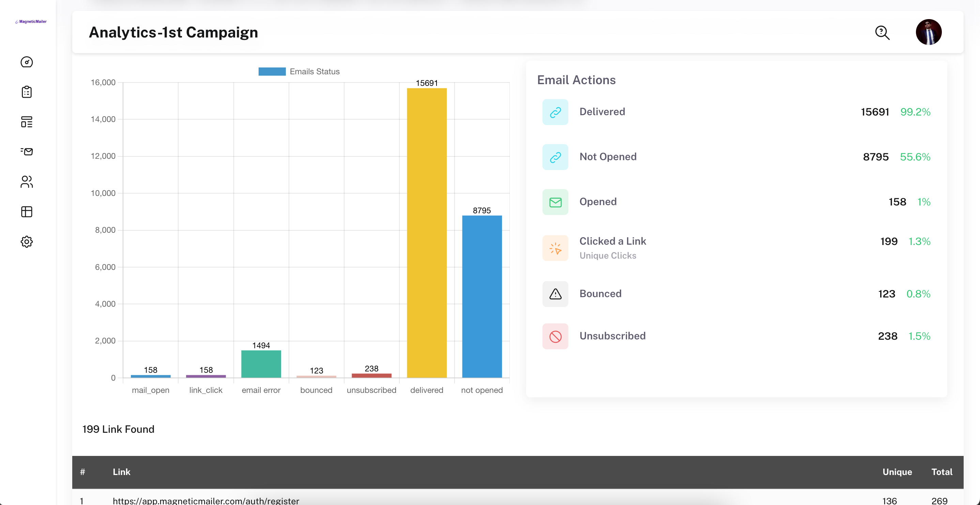The width and height of the screenshot is (980, 505).
Task: Open the dashboard gauge icon in sidebar
Action: 27,62
